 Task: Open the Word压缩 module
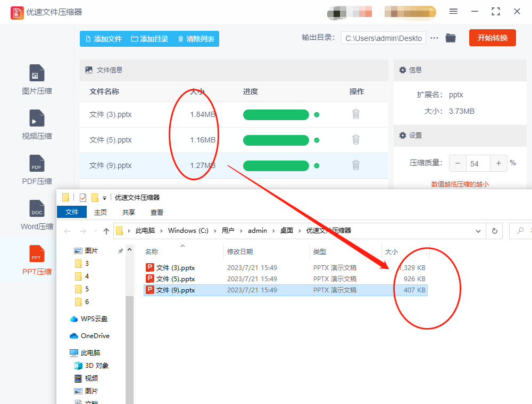click(x=37, y=215)
